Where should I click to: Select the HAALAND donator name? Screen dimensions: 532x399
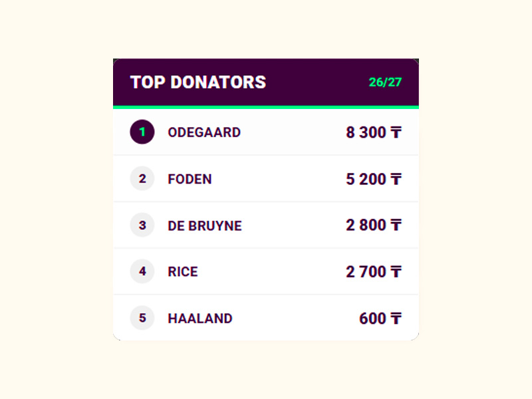(200, 319)
